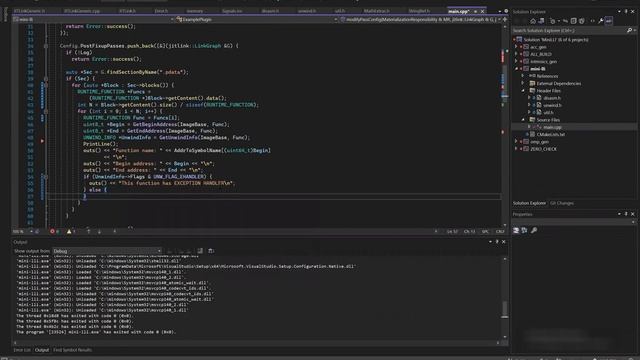Click the breakpoint marker in the editor margin
This screenshot has width=640, height=360.
(x=42, y=141)
